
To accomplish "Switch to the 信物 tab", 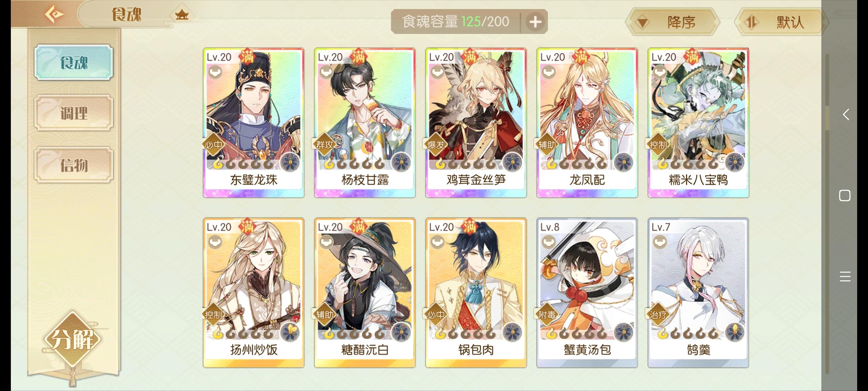I will pyautogui.click(x=74, y=165).
